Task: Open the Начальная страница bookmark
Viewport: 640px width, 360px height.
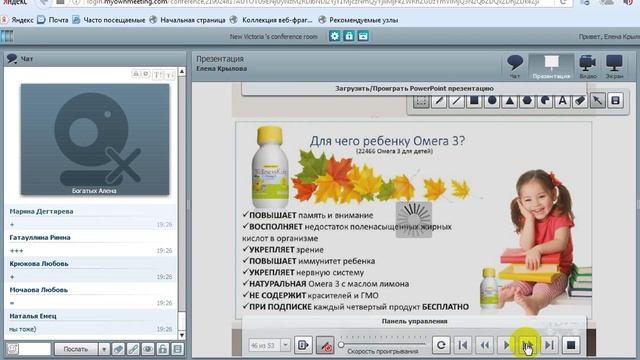Action: point(187,20)
